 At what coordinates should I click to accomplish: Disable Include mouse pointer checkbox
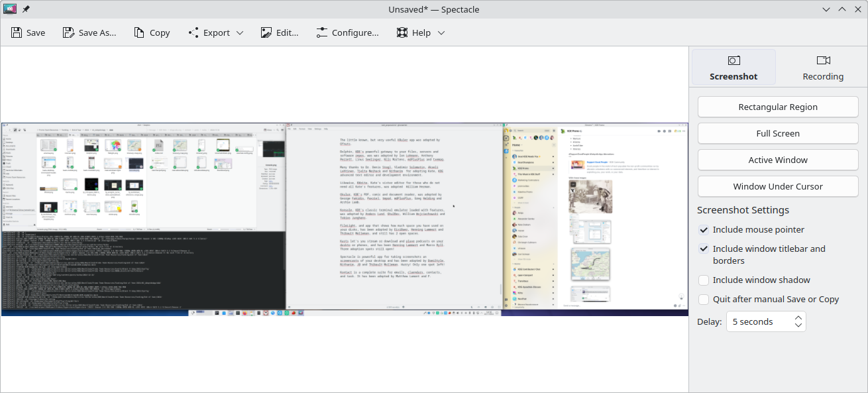click(x=704, y=230)
